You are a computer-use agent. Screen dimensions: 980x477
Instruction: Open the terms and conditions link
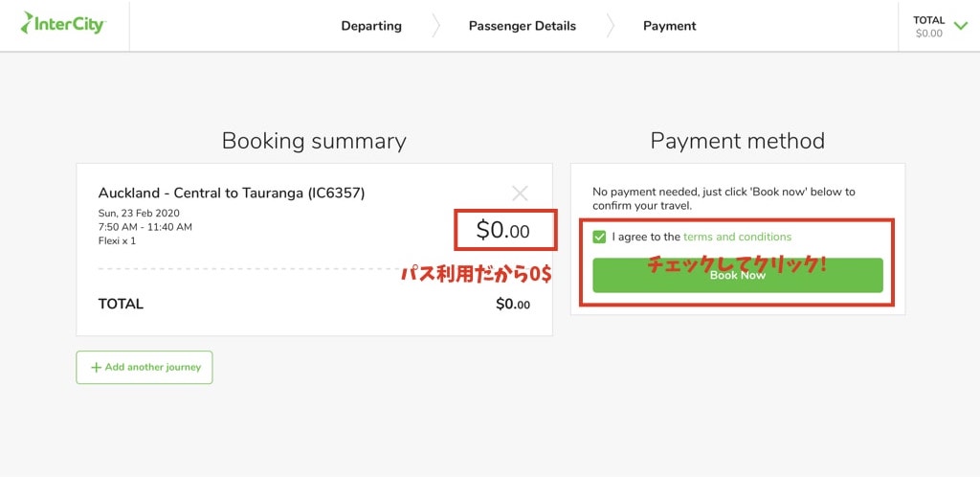click(x=737, y=237)
